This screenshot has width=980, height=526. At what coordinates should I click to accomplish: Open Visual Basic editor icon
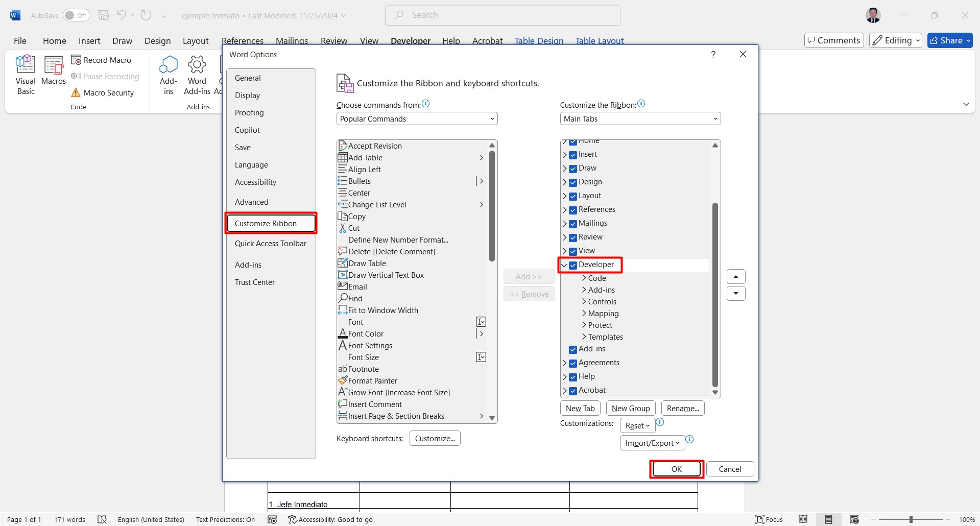[26, 65]
